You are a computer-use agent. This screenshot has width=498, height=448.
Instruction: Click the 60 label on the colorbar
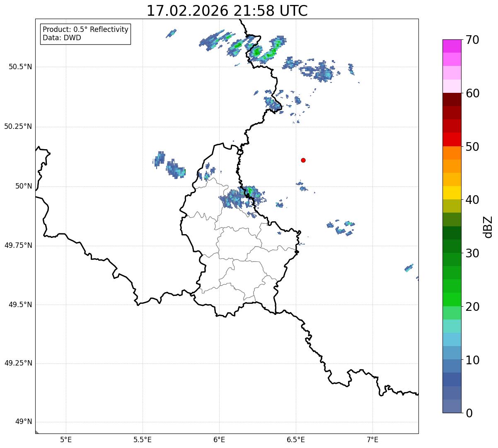tap(472, 93)
